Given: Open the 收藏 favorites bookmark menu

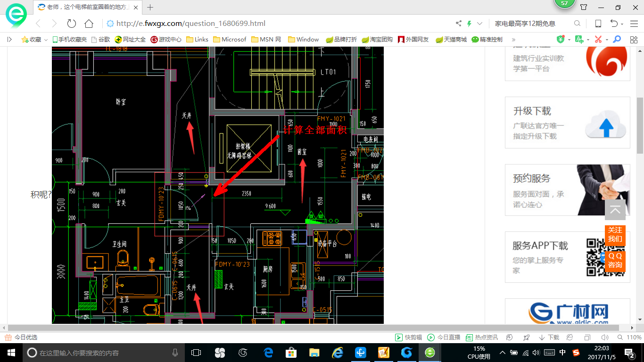Looking at the screenshot, I should pyautogui.click(x=34, y=40).
